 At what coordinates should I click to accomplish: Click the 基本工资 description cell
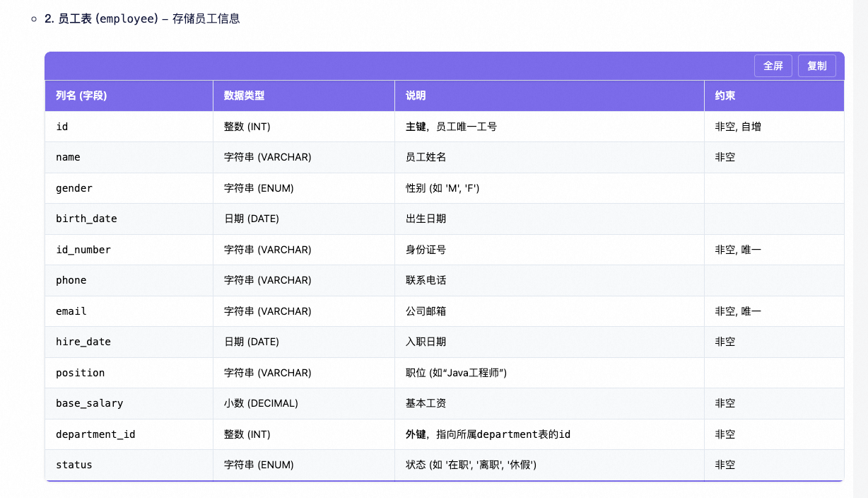[x=549, y=403]
